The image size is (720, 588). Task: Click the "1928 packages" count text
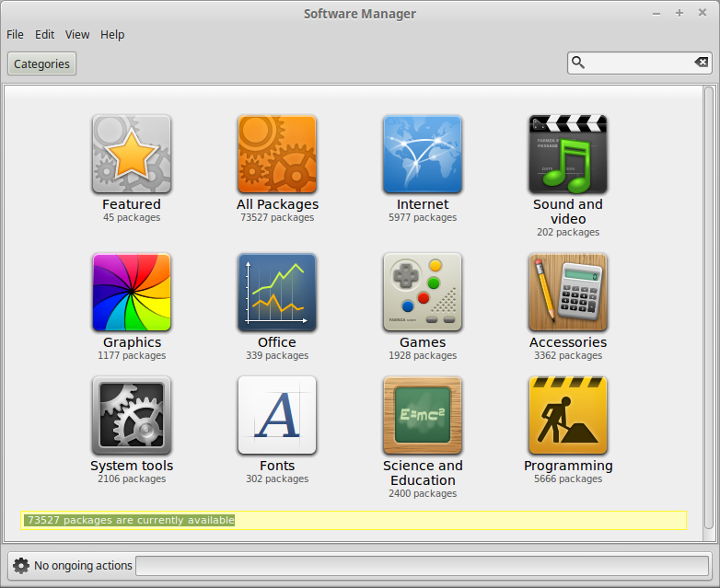coord(423,356)
